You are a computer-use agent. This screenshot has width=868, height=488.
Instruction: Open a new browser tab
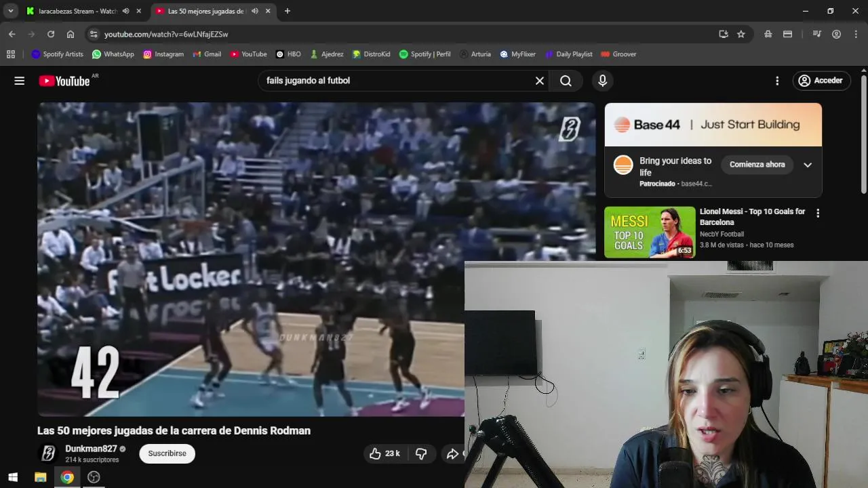[x=288, y=11]
